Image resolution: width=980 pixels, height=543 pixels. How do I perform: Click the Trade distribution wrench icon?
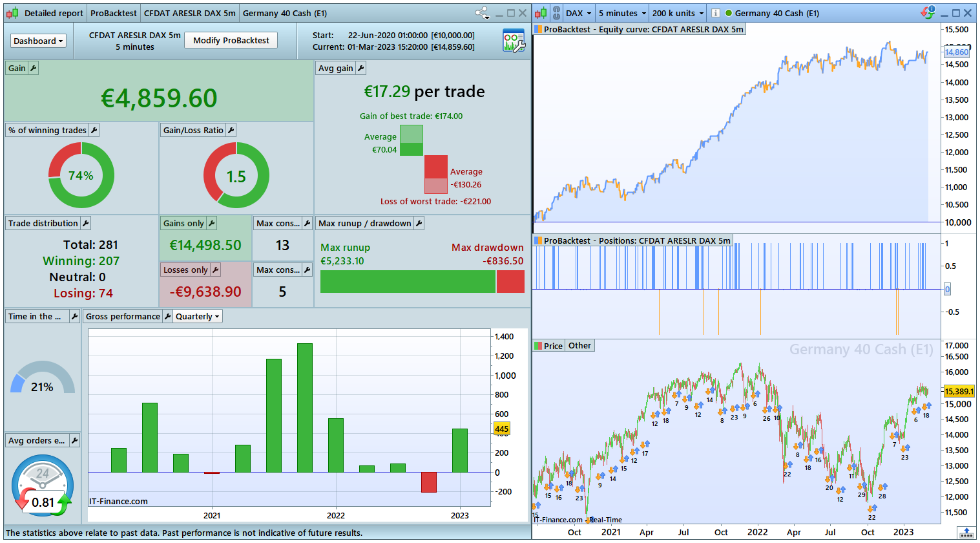[86, 223]
